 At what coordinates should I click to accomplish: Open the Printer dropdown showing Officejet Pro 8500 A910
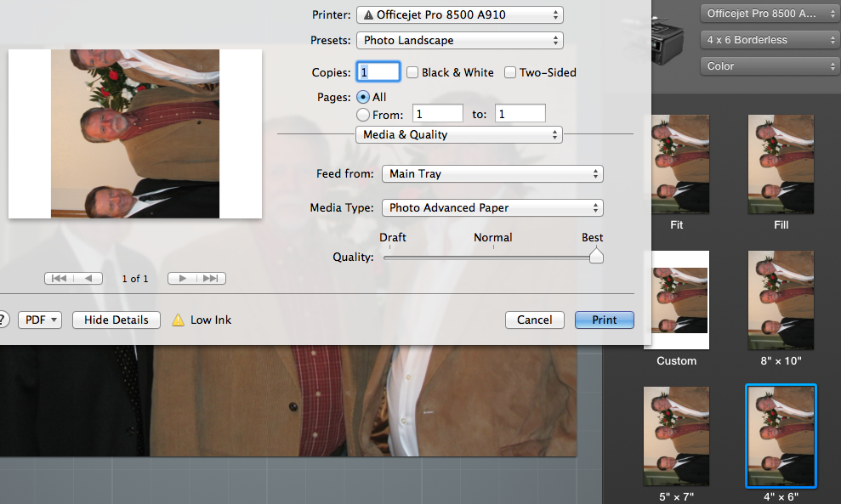tap(460, 15)
